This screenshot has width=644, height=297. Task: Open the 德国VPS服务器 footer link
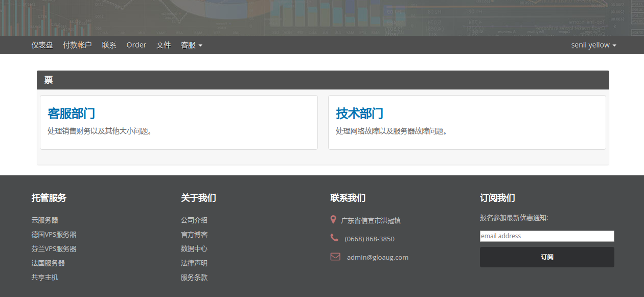(x=54, y=235)
